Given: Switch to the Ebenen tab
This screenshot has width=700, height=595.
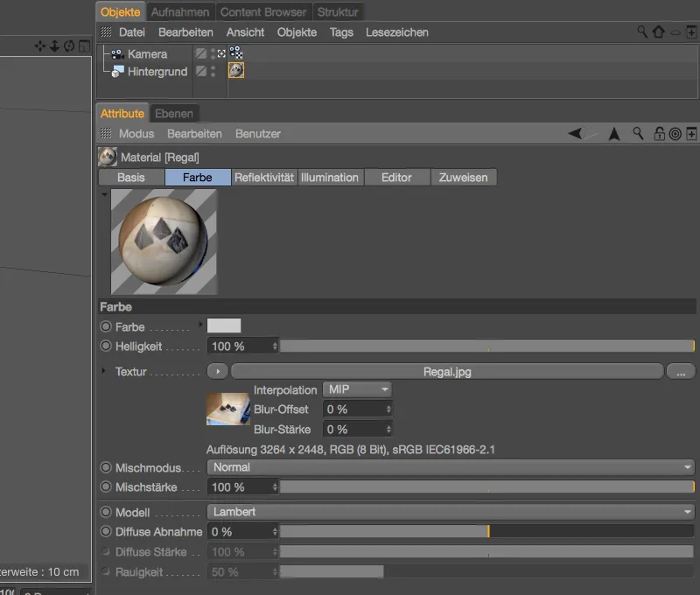Looking at the screenshot, I should click(x=175, y=113).
